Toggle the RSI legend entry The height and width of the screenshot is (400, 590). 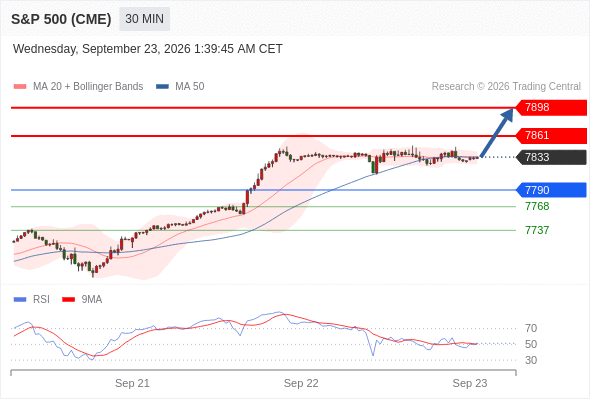[x=41, y=300]
